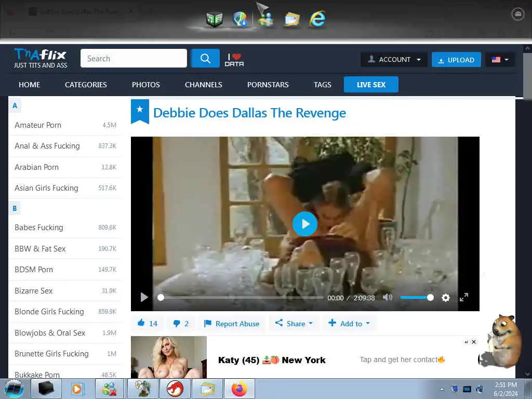Open the BDSM Porn category link
The image size is (532, 399).
[34, 270]
